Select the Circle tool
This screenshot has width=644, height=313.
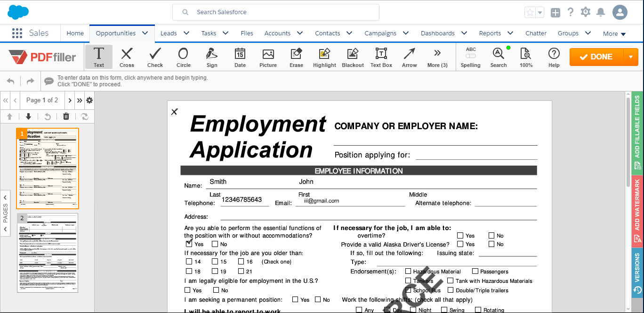183,57
